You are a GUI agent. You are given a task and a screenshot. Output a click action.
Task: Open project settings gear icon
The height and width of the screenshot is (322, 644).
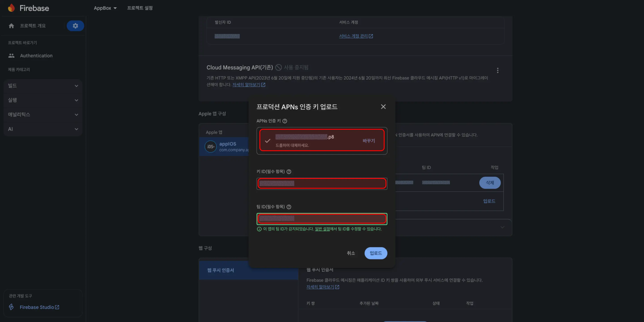(75, 26)
